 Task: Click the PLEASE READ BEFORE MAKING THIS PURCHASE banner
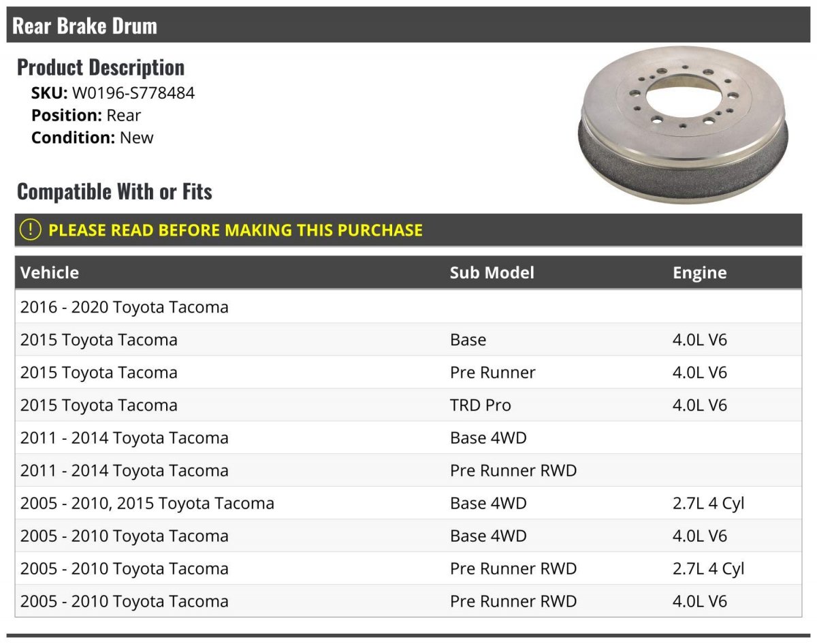pyautogui.click(x=408, y=230)
